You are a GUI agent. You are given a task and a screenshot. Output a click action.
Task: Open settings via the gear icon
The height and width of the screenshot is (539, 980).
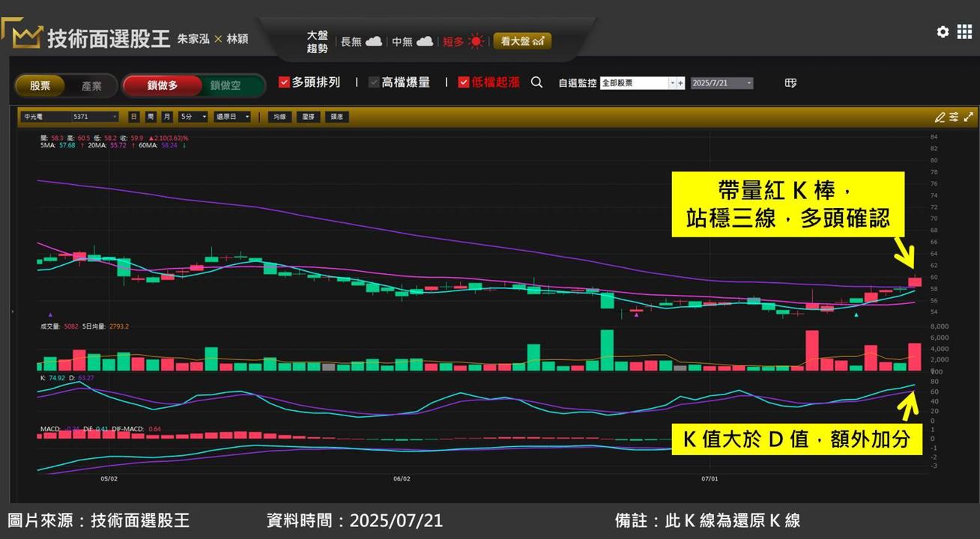(x=943, y=31)
